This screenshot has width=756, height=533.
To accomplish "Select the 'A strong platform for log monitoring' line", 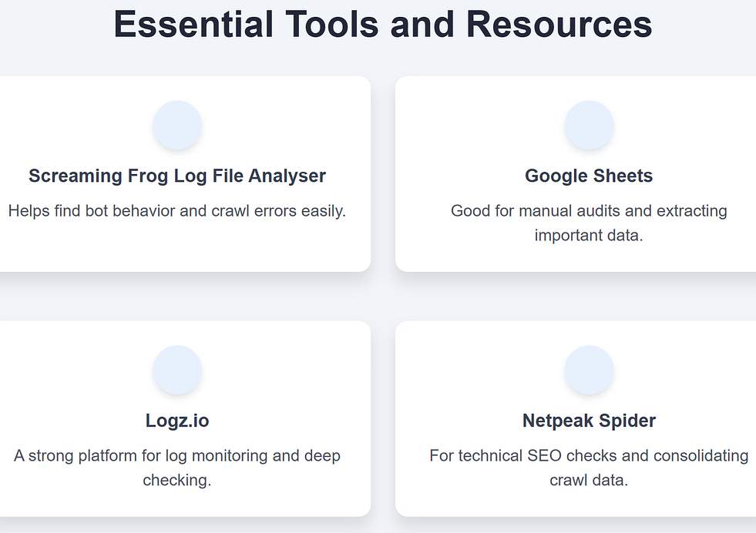I will point(177,455).
